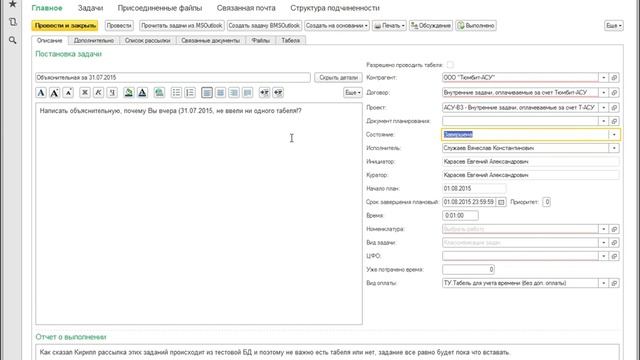This screenshot has width=640, height=360.
Task: Open Задачи navigation section
Action: click(91, 8)
